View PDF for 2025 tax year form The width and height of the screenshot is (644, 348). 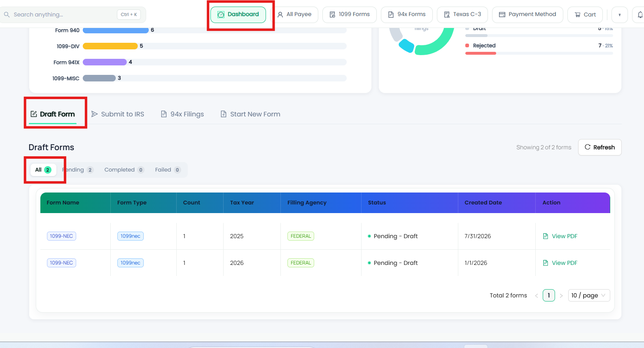560,236
